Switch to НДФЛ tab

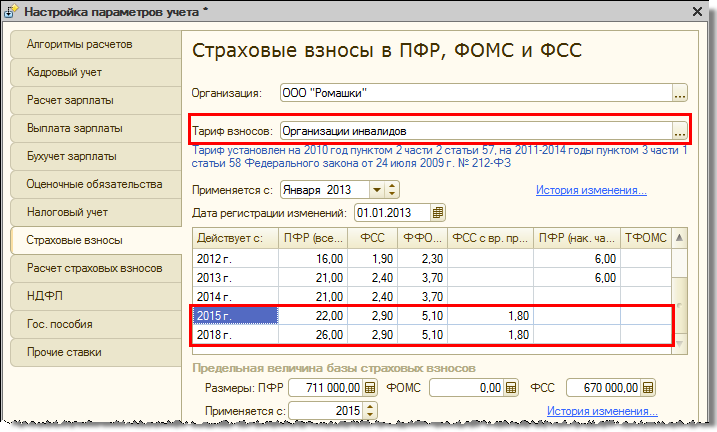click(96, 296)
